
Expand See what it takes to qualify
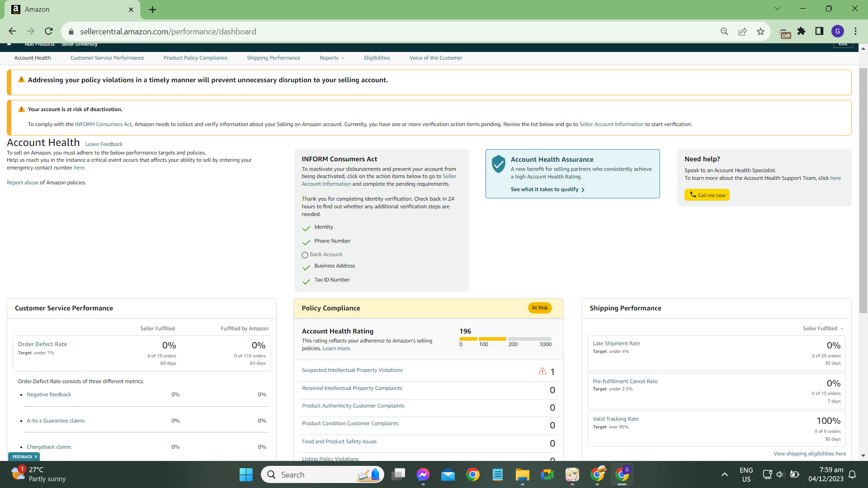point(548,189)
